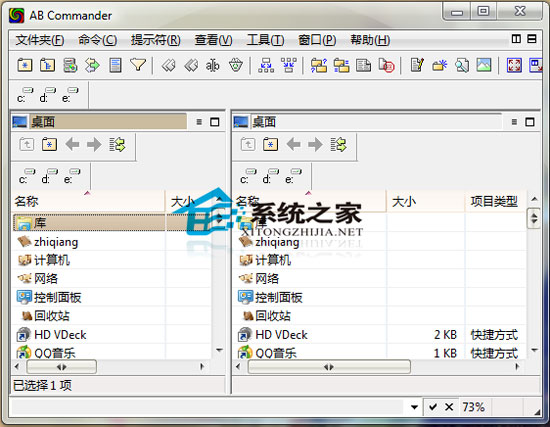Expand the command line history dropdown arrow
The height and width of the screenshot is (427, 550).
(x=414, y=407)
